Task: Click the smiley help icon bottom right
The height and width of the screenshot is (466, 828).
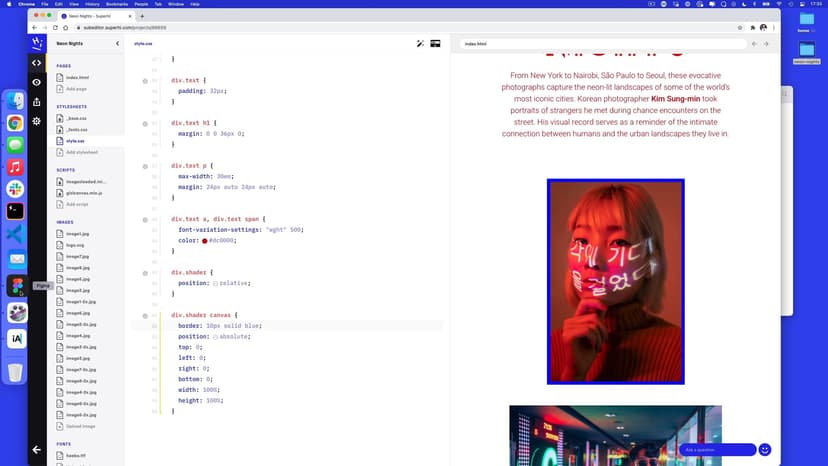Action: [765, 450]
